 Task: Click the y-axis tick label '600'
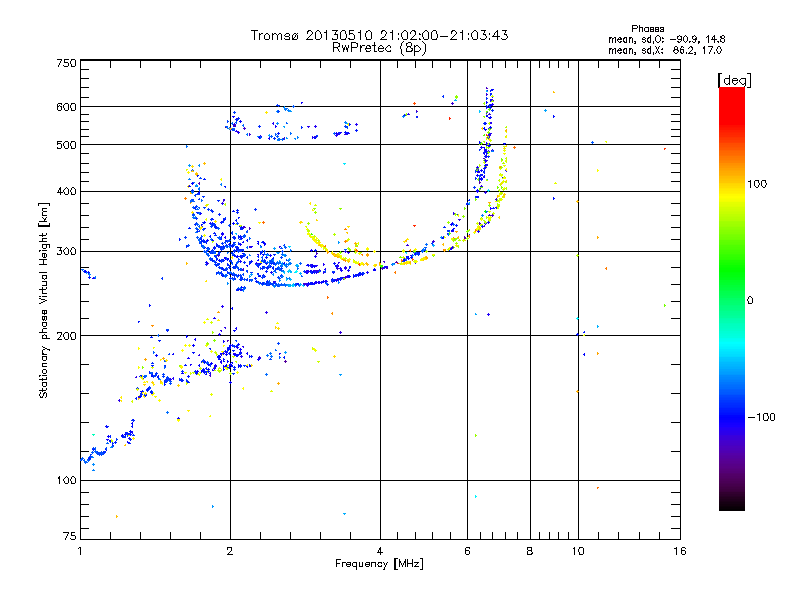tap(66, 107)
